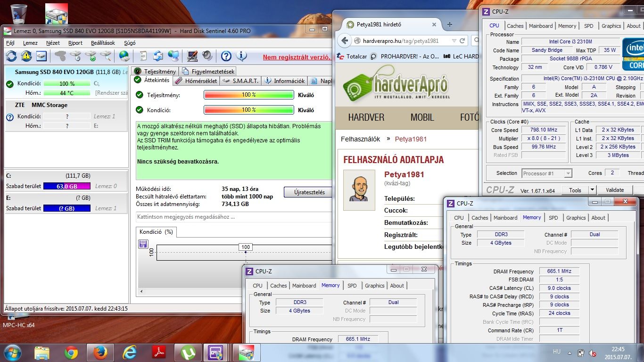This screenshot has height=362, width=644.
Task: Open the HARDVER navigation item on hardverapro
Action: tap(366, 117)
